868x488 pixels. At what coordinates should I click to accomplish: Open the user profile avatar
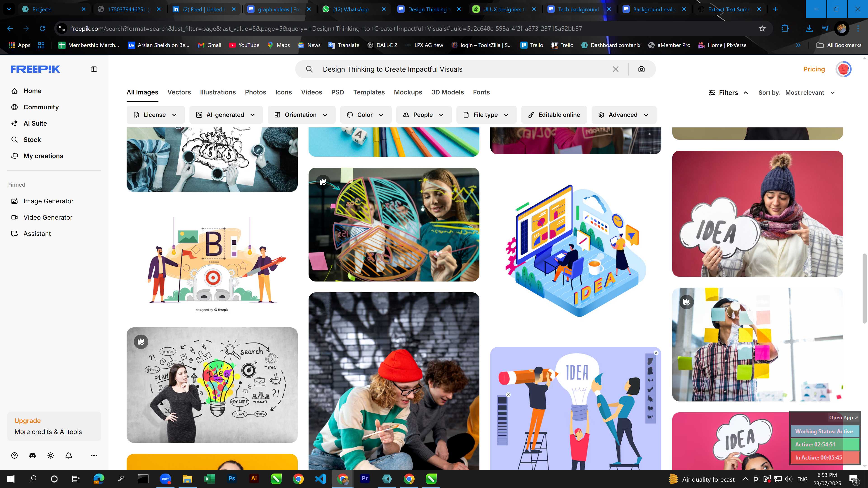843,69
